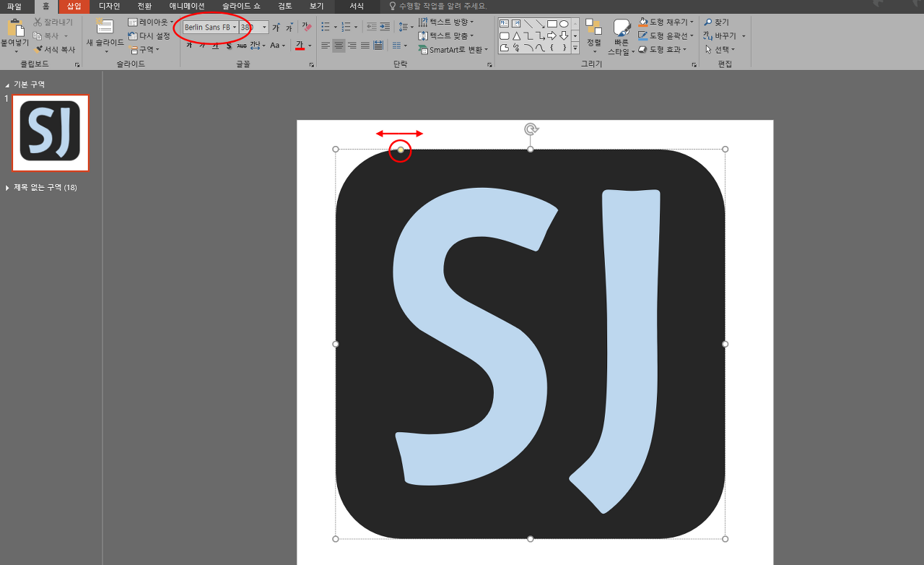Image resolution: width=924 pixels, height=565 pixels.
Task: Clear all formatting with the eraser icon
Action: pos(307,27)
